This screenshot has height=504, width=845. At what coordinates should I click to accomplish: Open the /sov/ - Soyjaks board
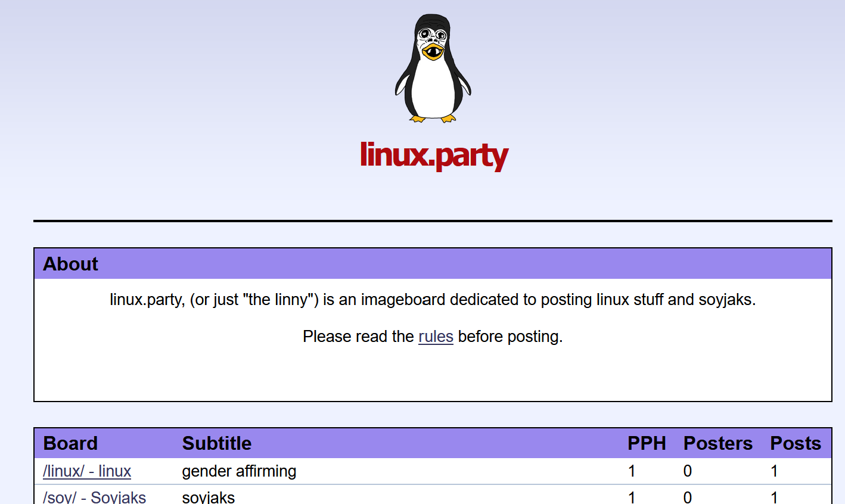[x=94, y=497]
